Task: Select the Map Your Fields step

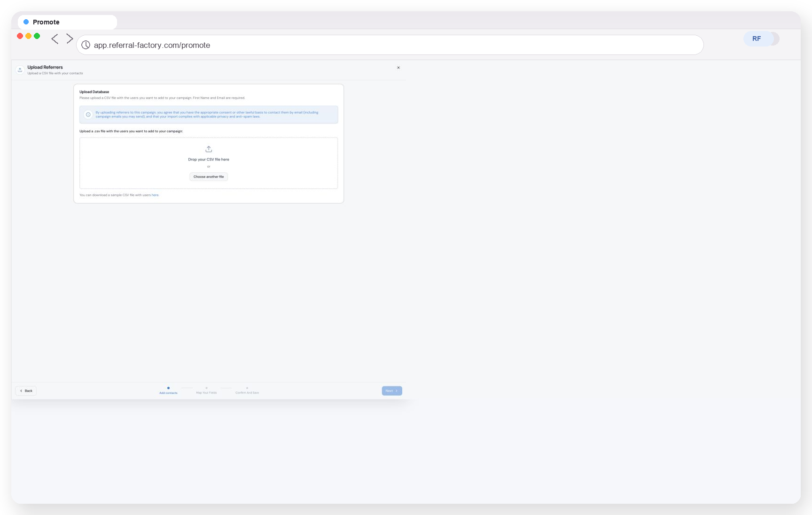Action: (x=206, y=391)
